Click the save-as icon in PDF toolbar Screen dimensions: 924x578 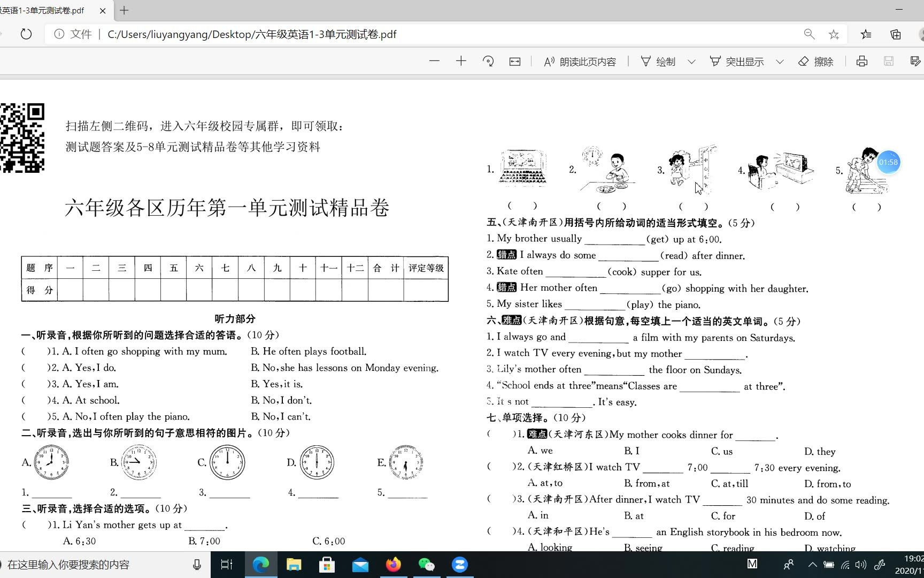click(x=915, y=62)
